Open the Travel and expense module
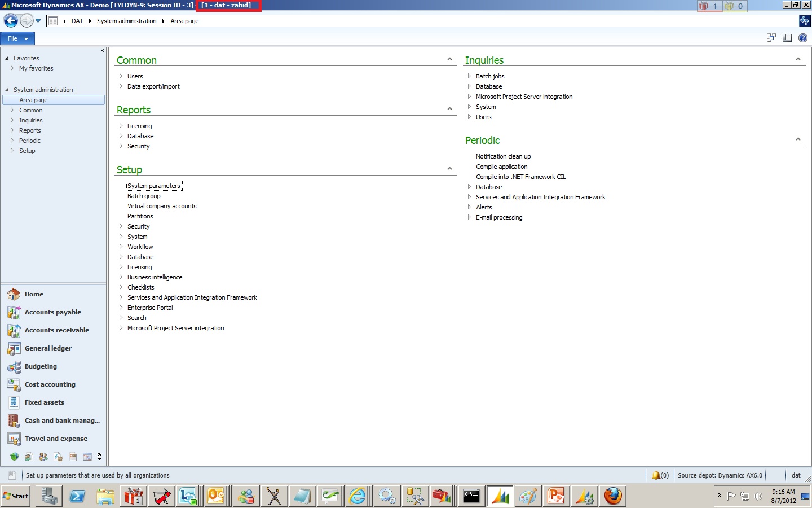Image resolution: width=812 pixels, height=508 pixels. (56, 439)
